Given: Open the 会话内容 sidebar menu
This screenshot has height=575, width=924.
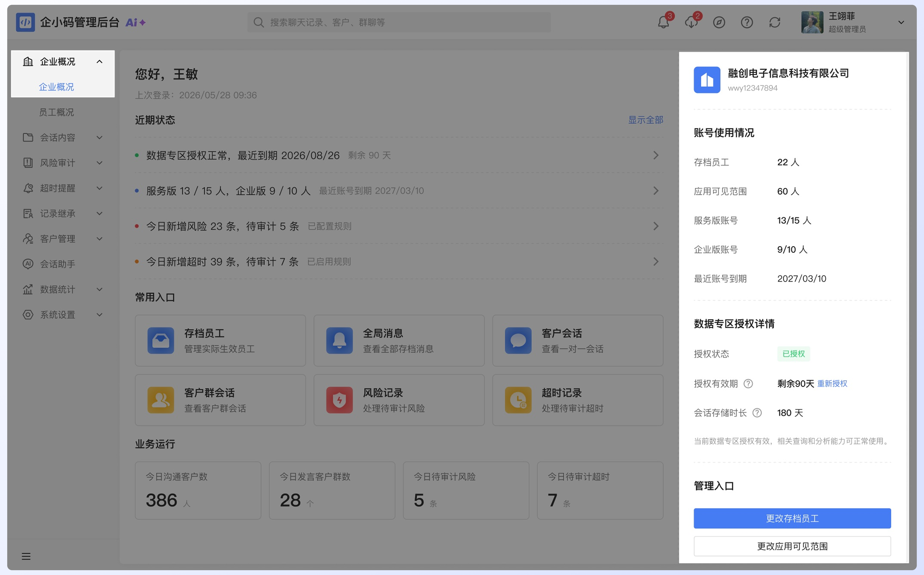Looking at the screenshot, I should tap(63, 137).
